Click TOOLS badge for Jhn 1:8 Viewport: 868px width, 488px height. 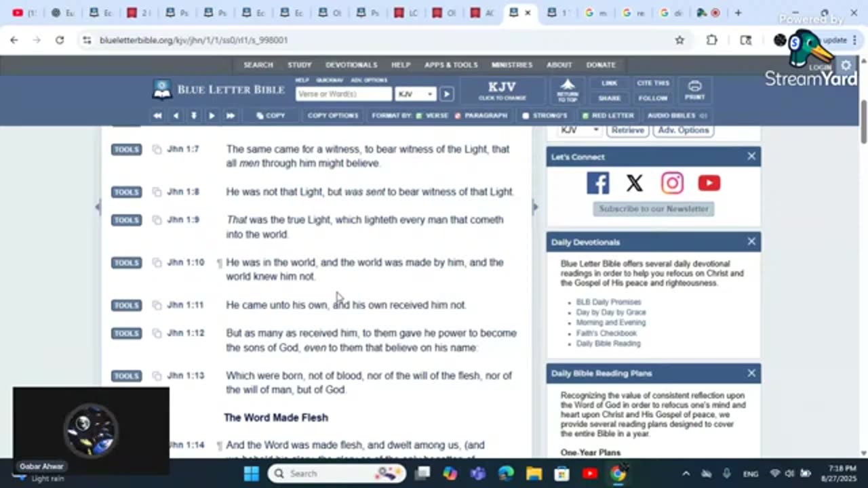pyautogui.click(x=126, y=192)
